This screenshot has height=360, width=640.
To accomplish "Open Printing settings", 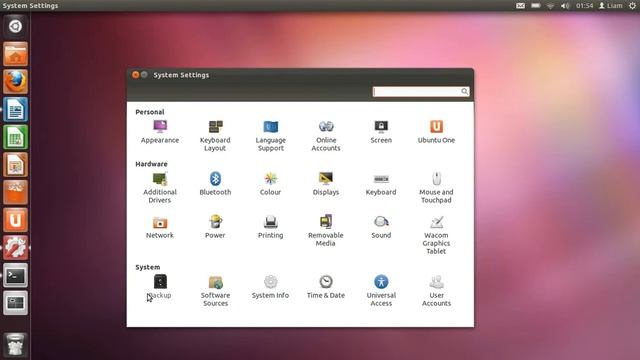I will (270, 227).
